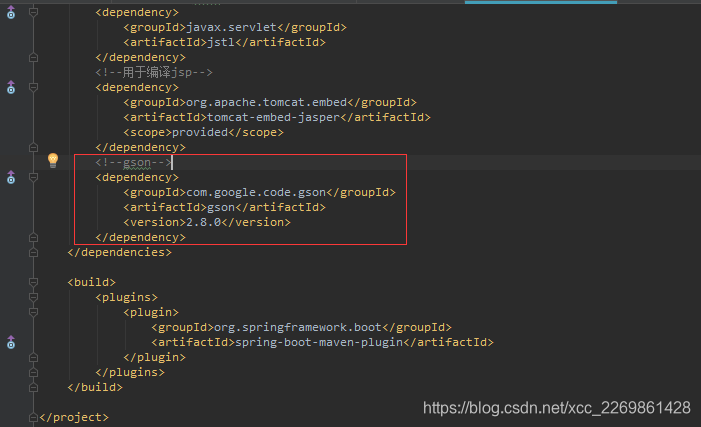Image resolution: width=701 pixels, height=427 pixels.
Task: Click the gutter marker beside the tomcat-embed-jasper dependency tag
Action: coord(11,87)
